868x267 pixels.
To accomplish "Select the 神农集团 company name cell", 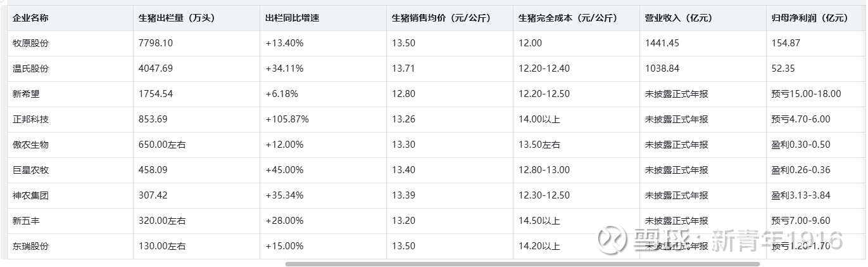I will coord(30,195).
